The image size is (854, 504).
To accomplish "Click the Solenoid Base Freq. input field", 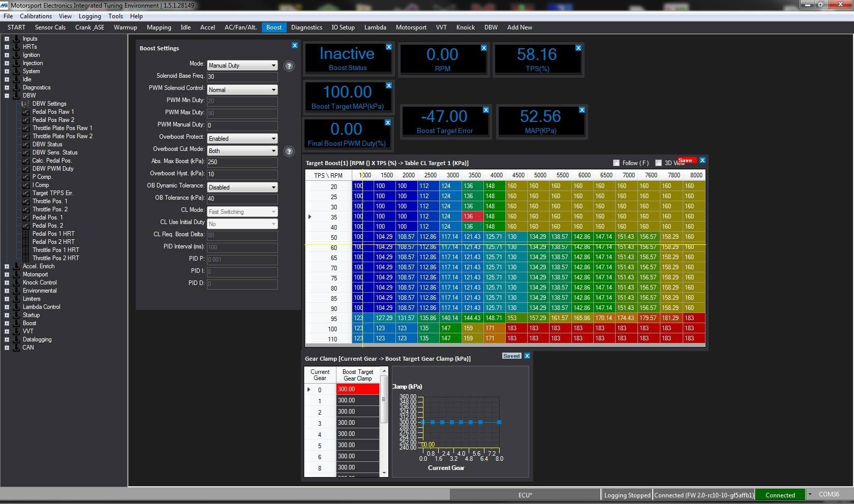I will (x=242, y=77).
